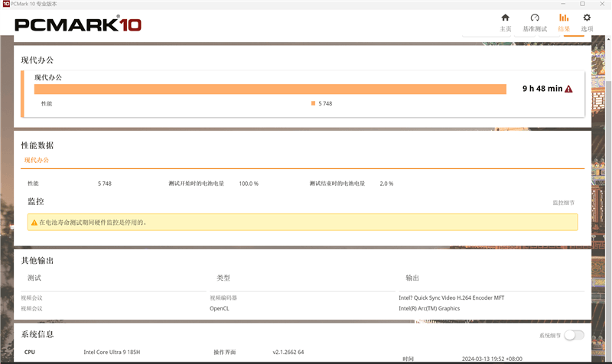Select the 9 h 48 min result text
The width and height of the screenshot is (612, 364).
[542, 89]
